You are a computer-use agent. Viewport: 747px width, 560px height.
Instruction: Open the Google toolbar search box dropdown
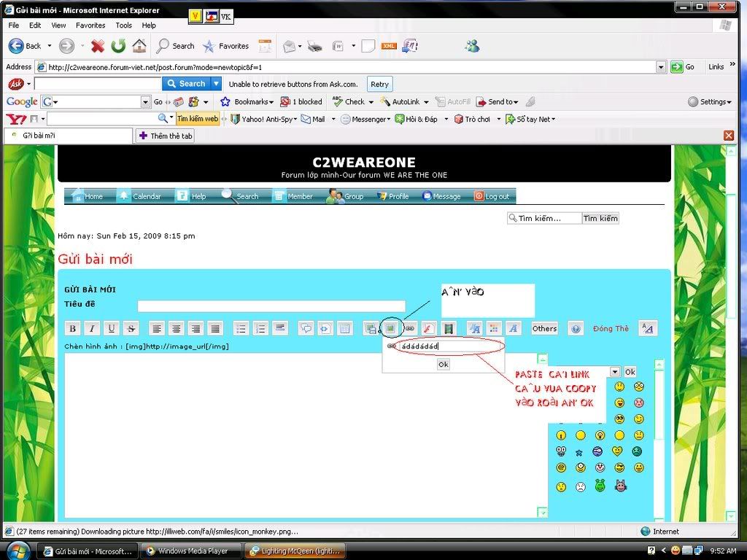(145, 102)
